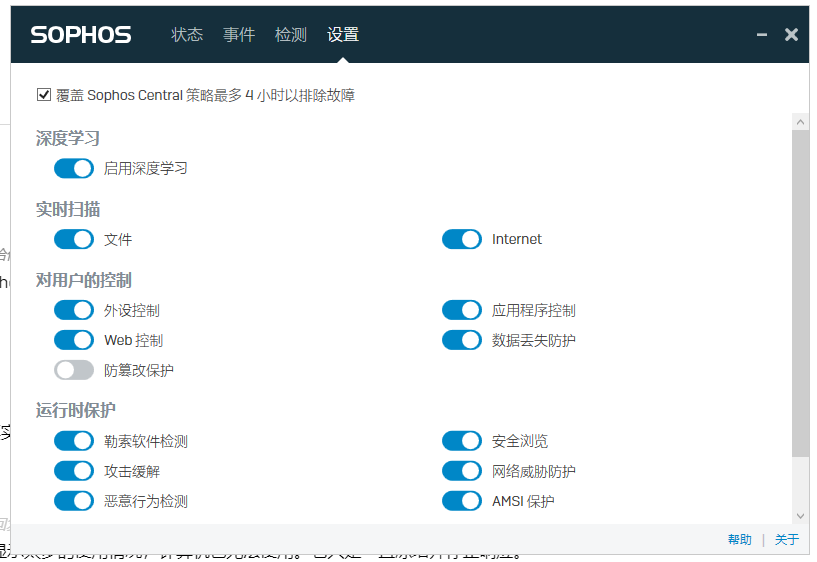817x562 pixels.
Task: Turn off 勒索软件检测 toggle
Action: [x=74, y=441]
